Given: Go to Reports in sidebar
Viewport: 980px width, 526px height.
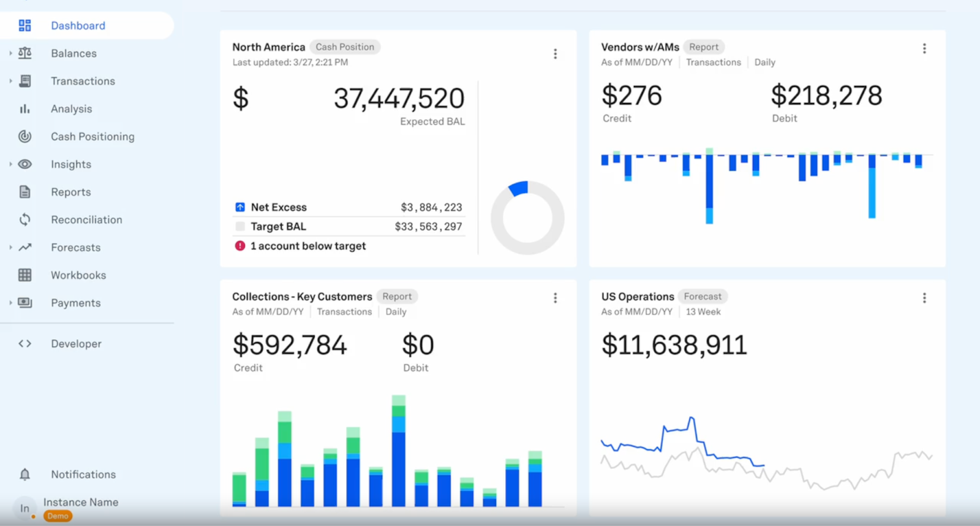Looking at the screenshot, I should click(x=71, y=192).
